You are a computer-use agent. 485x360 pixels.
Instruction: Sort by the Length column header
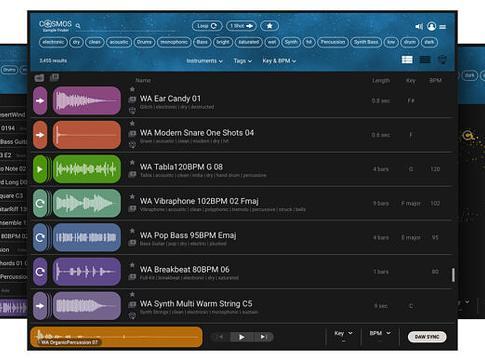coord(381,80)
